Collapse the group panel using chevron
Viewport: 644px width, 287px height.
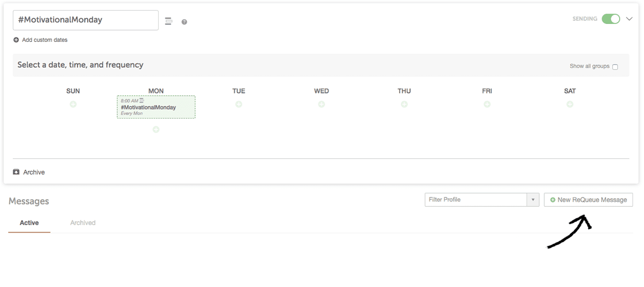(x=629, y=19)
